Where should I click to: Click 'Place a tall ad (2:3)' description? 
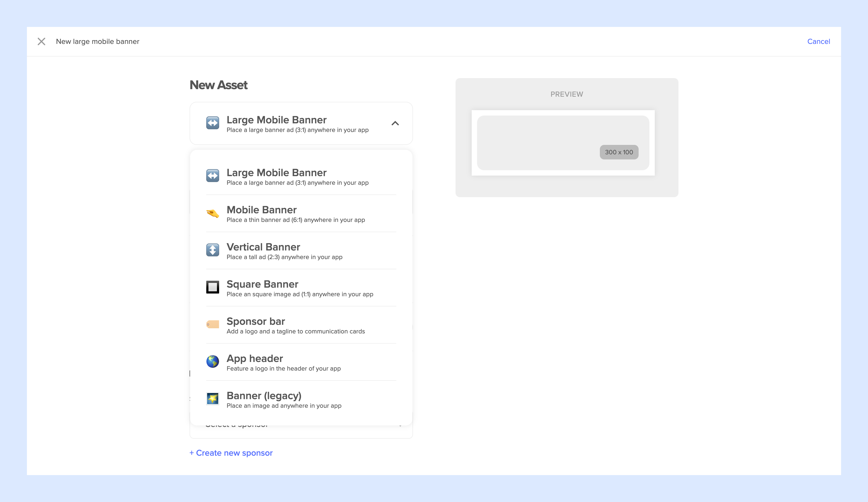coord(284,257)
